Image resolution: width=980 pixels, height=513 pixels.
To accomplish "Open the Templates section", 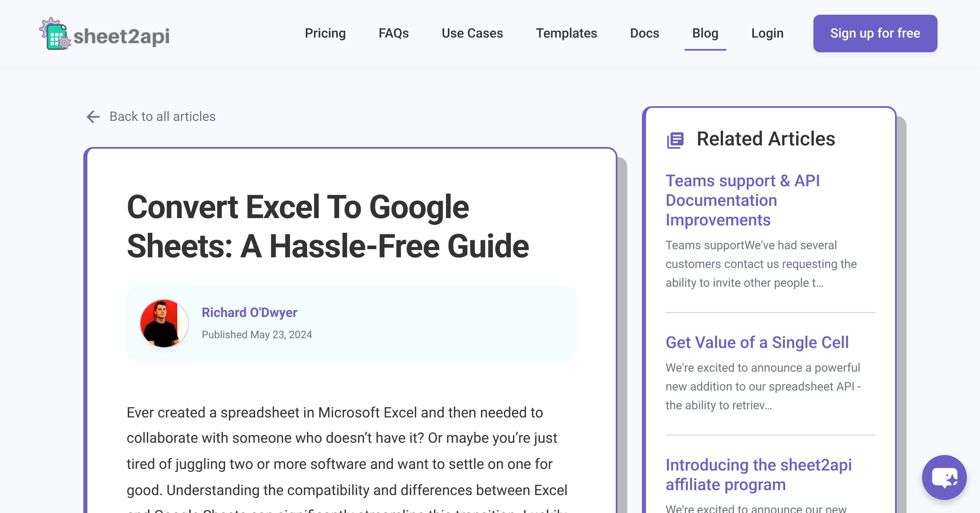I will tap(567, 33).
